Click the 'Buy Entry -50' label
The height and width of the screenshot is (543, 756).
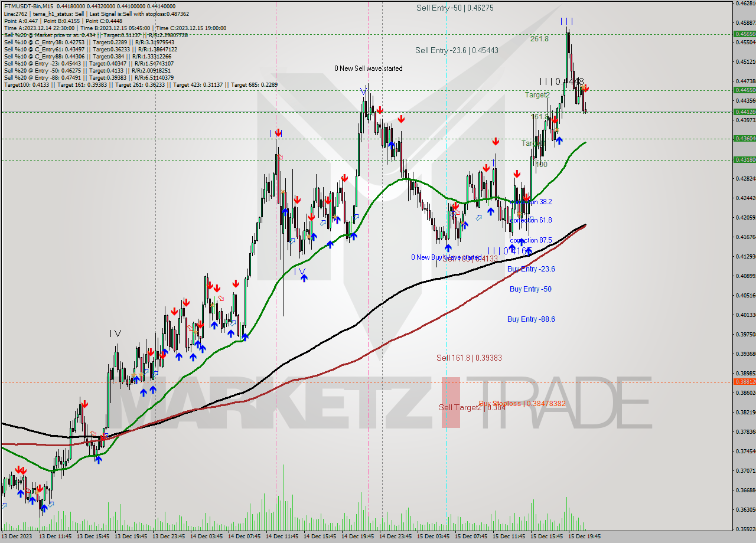[x=530, y=289]
